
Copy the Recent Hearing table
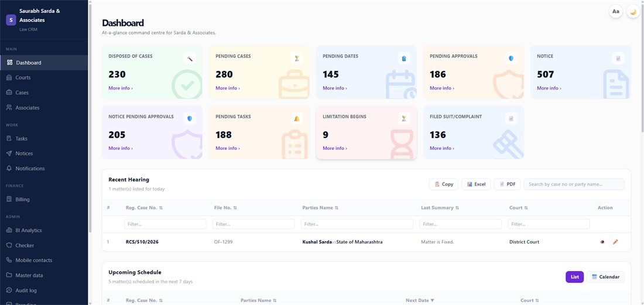(x=444, y=184)
